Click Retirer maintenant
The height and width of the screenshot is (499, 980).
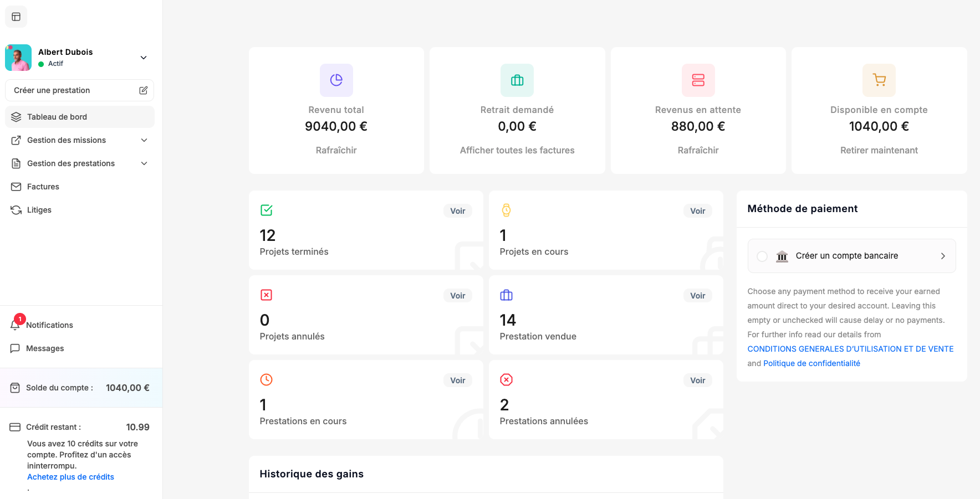click(x=879, y=150)
